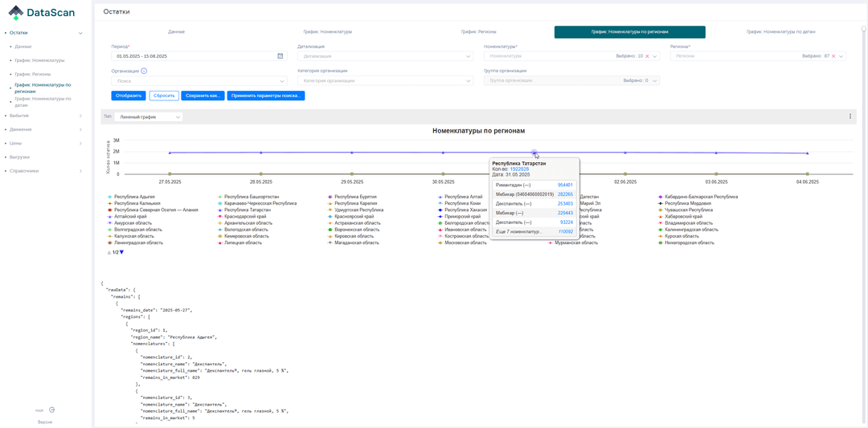Expand the Справочники sidebar section
This screenshot has height=428, width=868.
[x=80, y=171]
